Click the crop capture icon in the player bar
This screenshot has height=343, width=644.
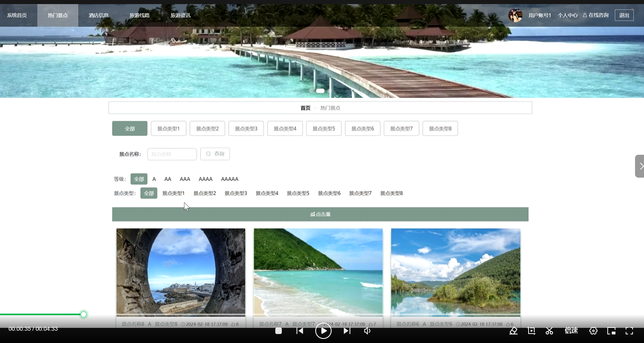[x=531, y=331]
